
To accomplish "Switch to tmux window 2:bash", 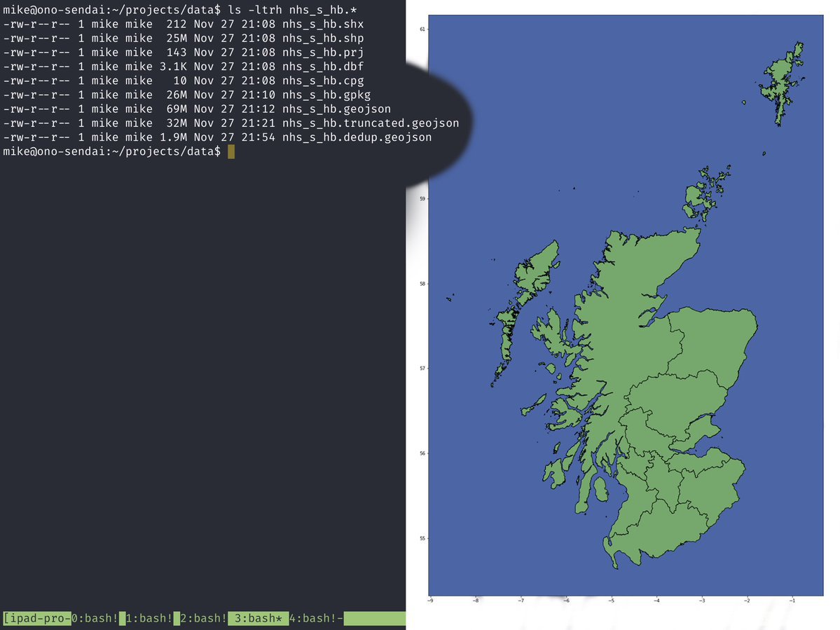I will (202, 618).
